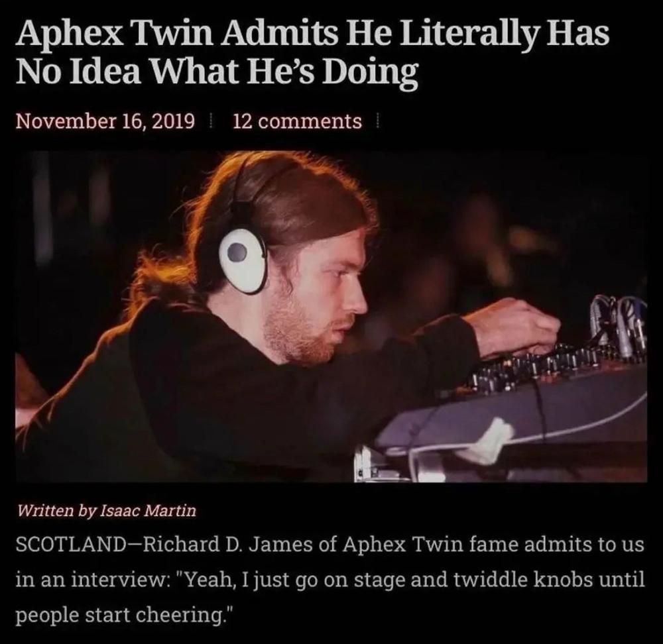663x644 pixels.
Task: Open the featured article photo
Action: point(331,317)
